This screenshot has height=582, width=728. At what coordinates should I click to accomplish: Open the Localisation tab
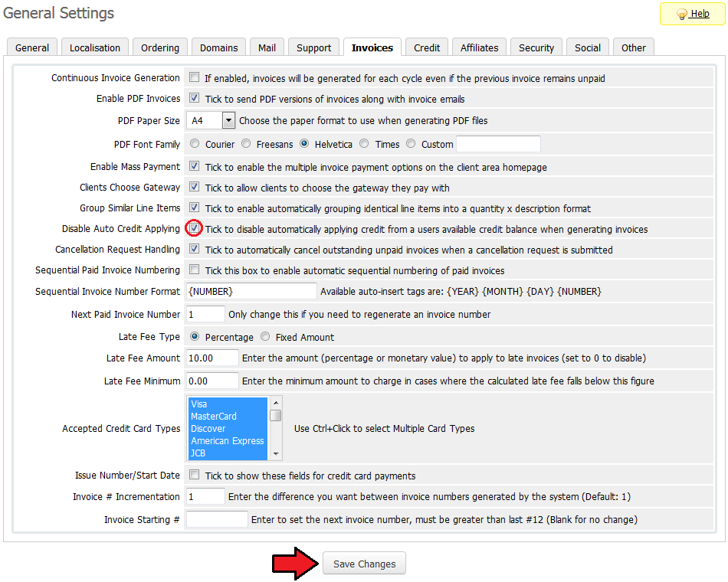[95, 47]
